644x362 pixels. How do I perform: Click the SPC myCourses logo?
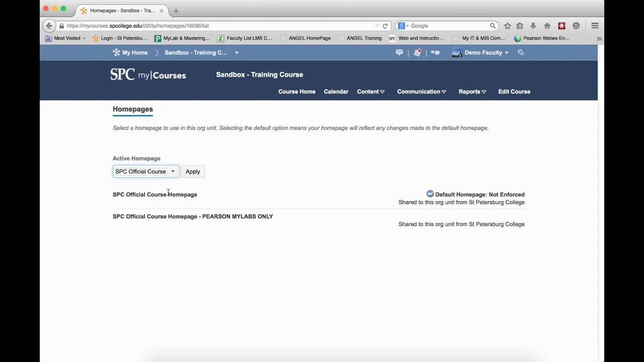pos(148,75)
